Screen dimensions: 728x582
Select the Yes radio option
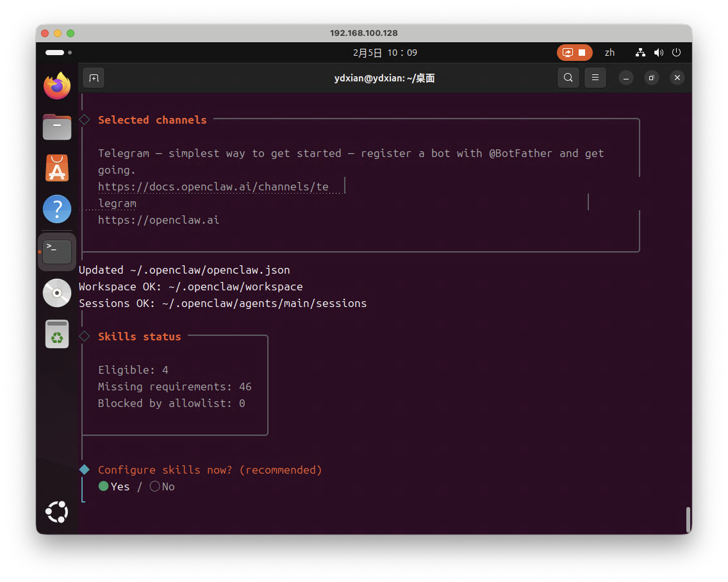pyautogui.click(x=114, y=486)
